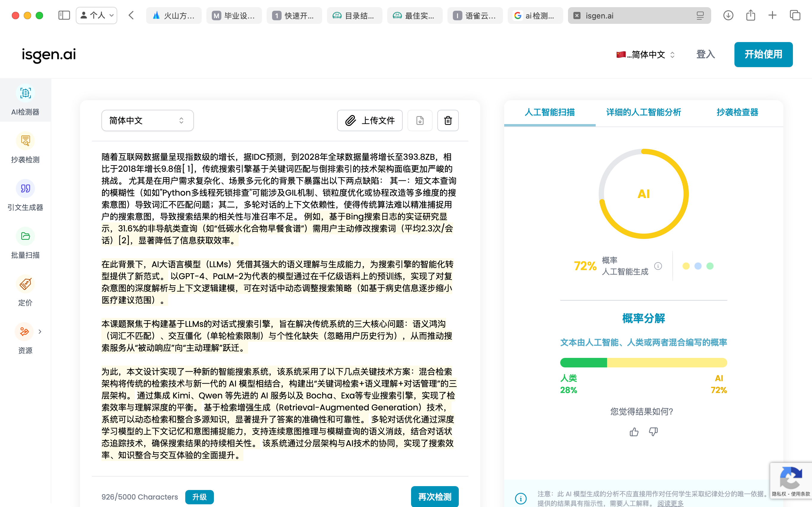Expand the 简体中文 text language dropdown
This screenshot has width=812, height=507.
(148, 120)
